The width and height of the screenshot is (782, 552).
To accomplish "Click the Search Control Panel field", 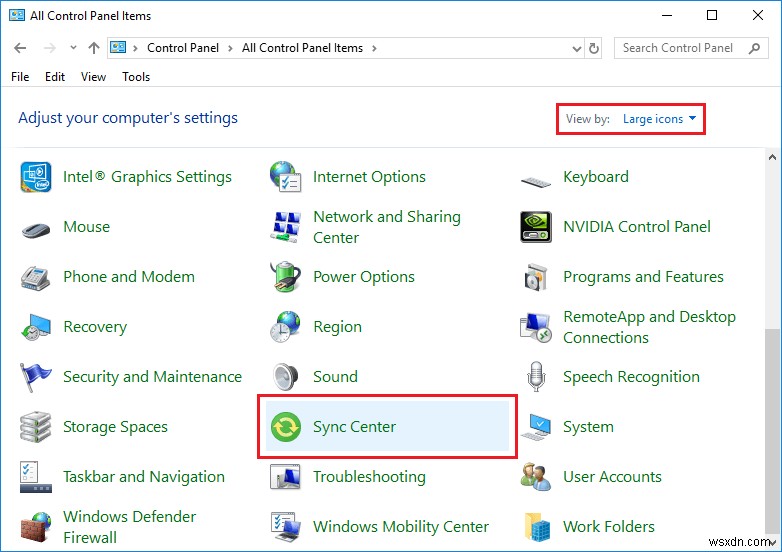I will 691,48.
